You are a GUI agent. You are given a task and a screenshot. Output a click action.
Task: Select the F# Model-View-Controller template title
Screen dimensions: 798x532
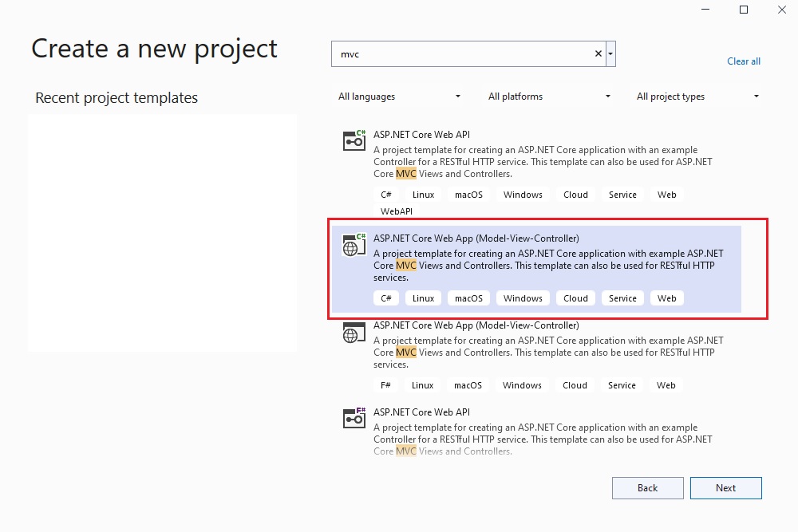click(x=476, y=325)
